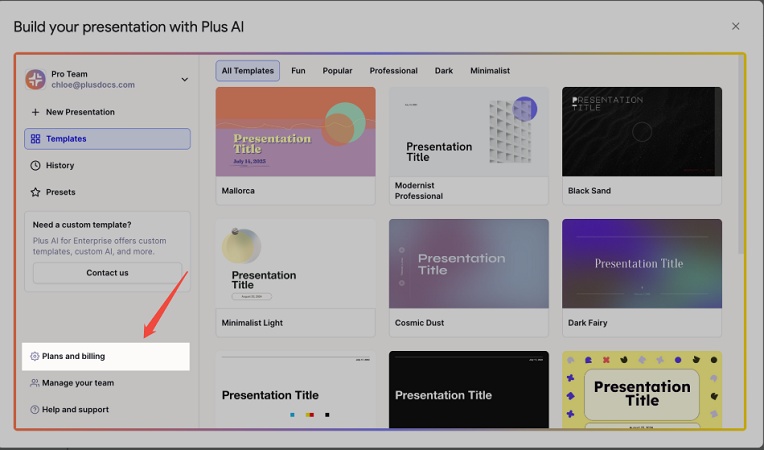
Task: Click the grid icon beside Templates
Action: [x=35, y=139]
